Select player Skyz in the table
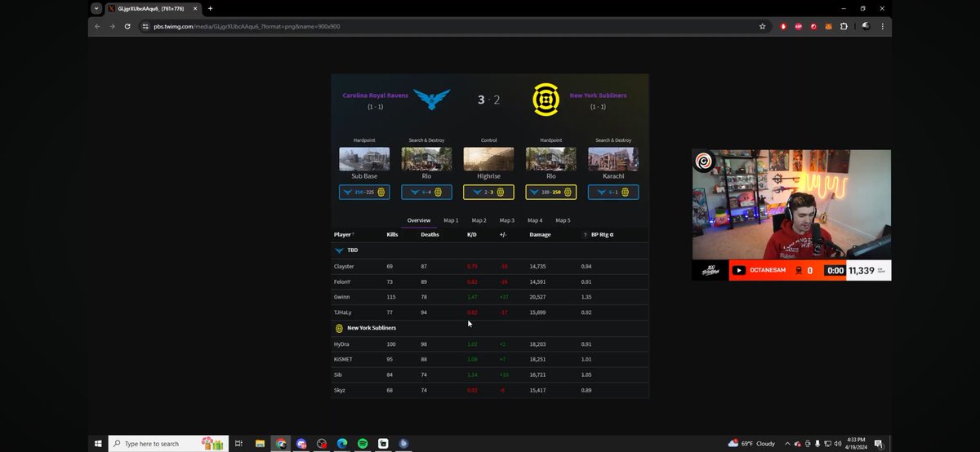980x452 pixels. click(340, 391)
